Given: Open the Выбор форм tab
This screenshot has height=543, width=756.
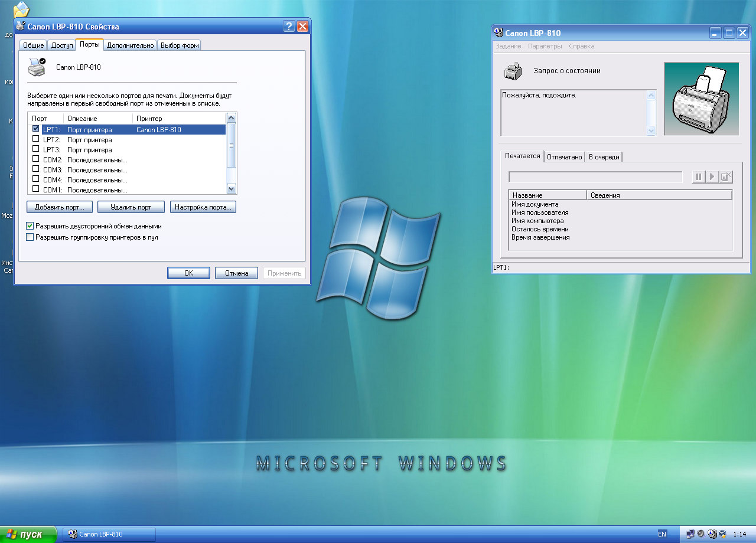Looking at the screenshot, I should [x=180, y=45].
